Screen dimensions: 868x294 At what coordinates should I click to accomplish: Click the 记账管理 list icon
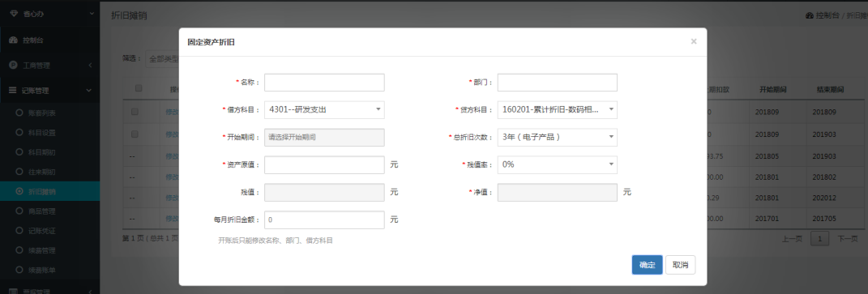point(13,91)
